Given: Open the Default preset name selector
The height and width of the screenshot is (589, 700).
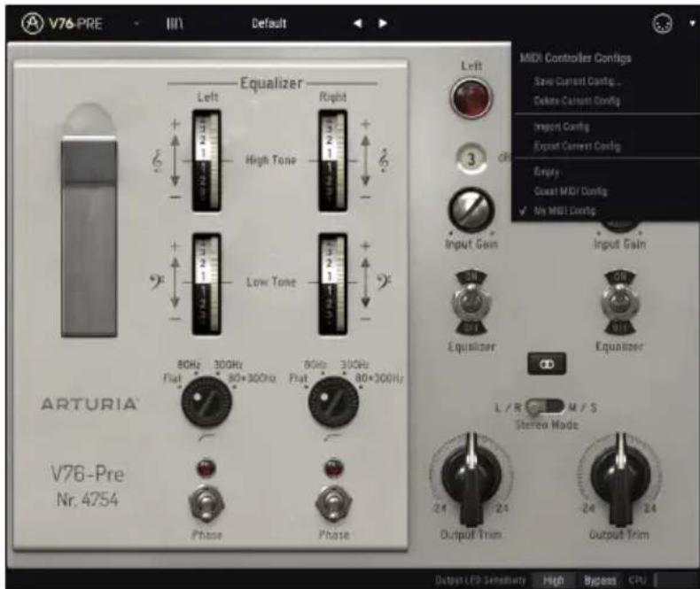Looking at the screenshot, I should tap(268, 23).
